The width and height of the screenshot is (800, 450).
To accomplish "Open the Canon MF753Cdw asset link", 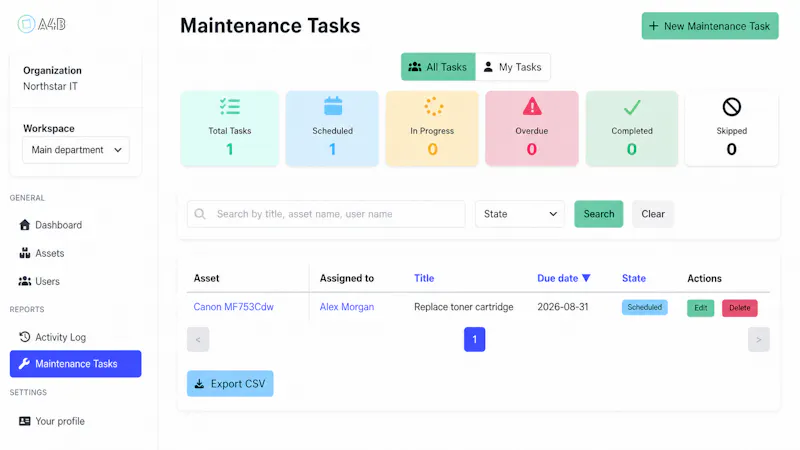I will [233, 307].
